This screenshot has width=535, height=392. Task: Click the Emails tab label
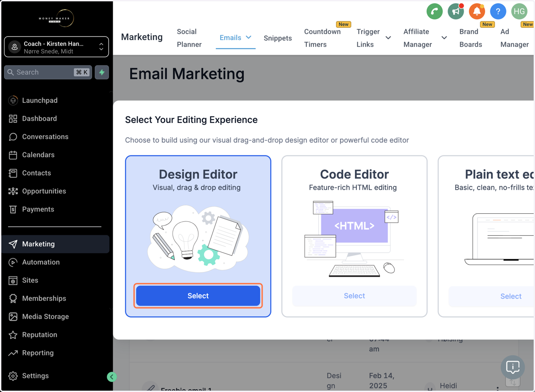point(230,38)
